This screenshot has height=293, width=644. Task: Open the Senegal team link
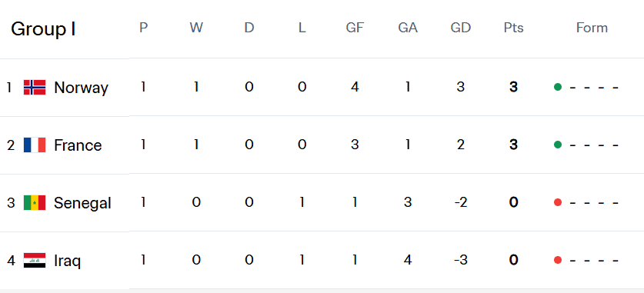[82, 203]
